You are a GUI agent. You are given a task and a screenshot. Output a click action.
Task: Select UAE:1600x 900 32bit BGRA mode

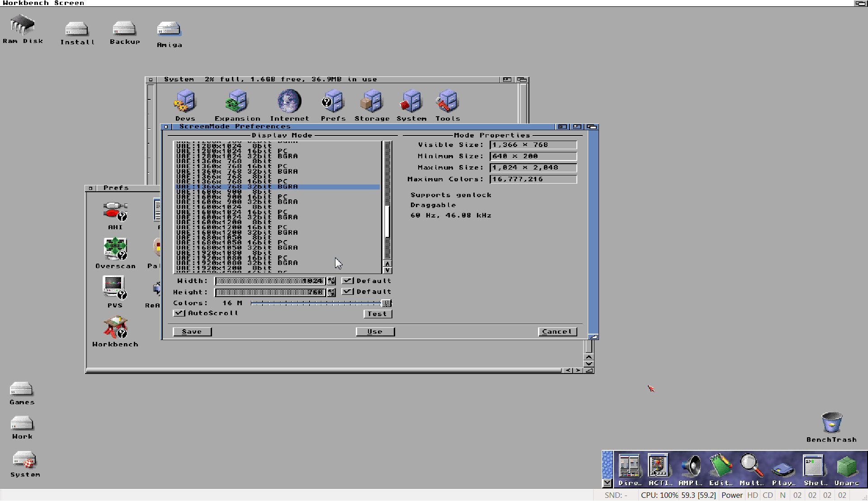(x=278, y=202)
